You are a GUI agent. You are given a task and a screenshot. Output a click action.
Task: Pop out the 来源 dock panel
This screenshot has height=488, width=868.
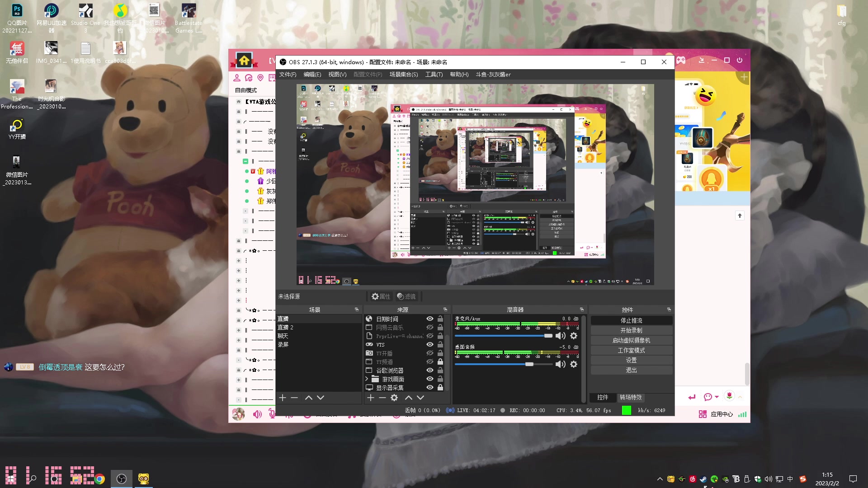(x=445, y=310)
